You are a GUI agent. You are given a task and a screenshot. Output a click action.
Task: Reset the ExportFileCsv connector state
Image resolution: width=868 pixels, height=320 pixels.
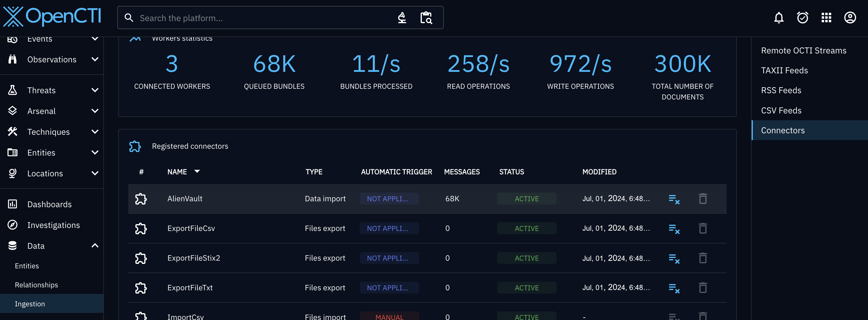[674, 229]
